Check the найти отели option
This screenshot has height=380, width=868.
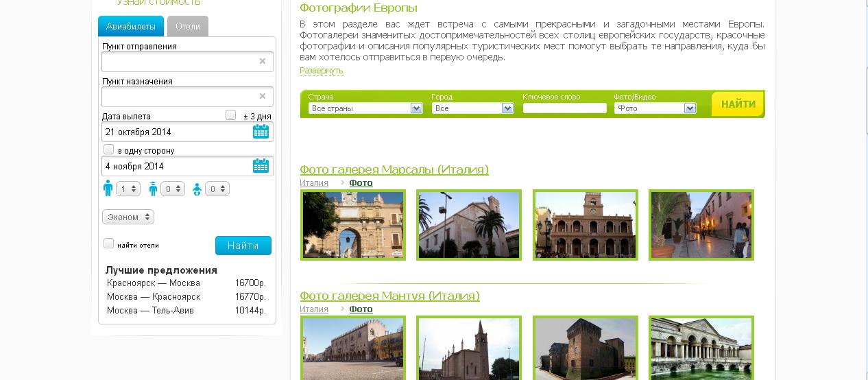[x=108, y=244]
